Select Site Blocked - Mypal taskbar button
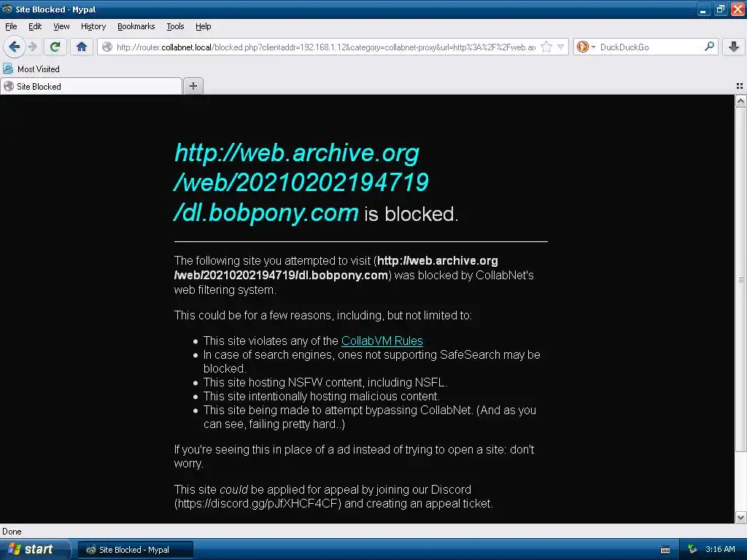This screenshot has height=560, width=747. pos(135,550)
